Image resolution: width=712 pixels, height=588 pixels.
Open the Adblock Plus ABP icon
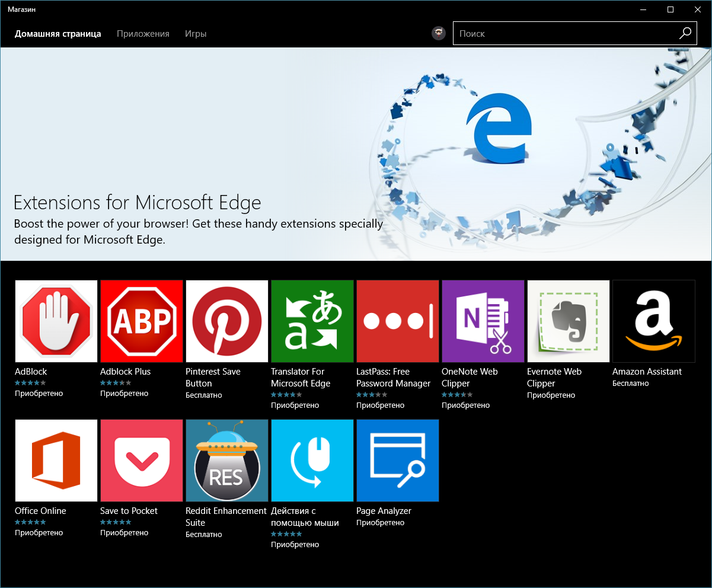click(142, 321)
